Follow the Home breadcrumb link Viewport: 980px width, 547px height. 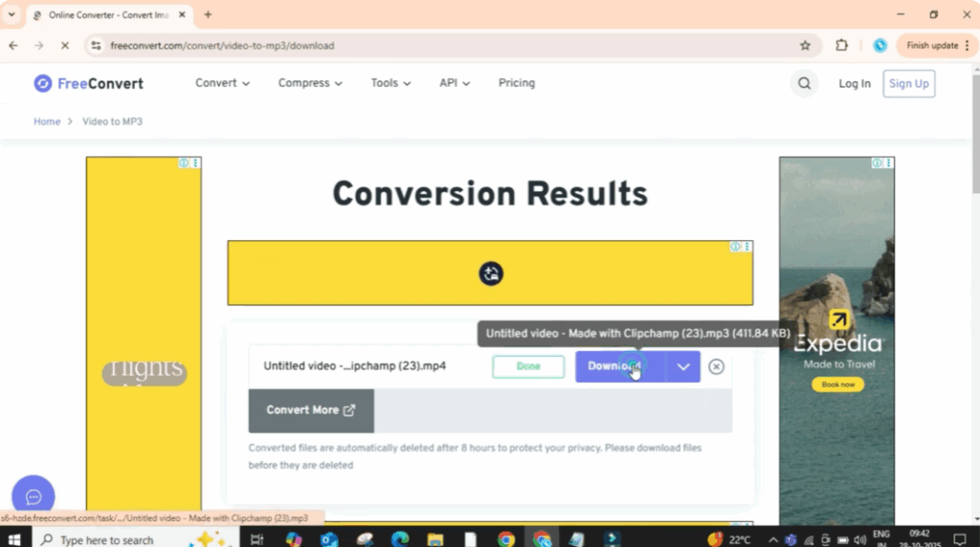pyautogui.click(x=47, y=121)
